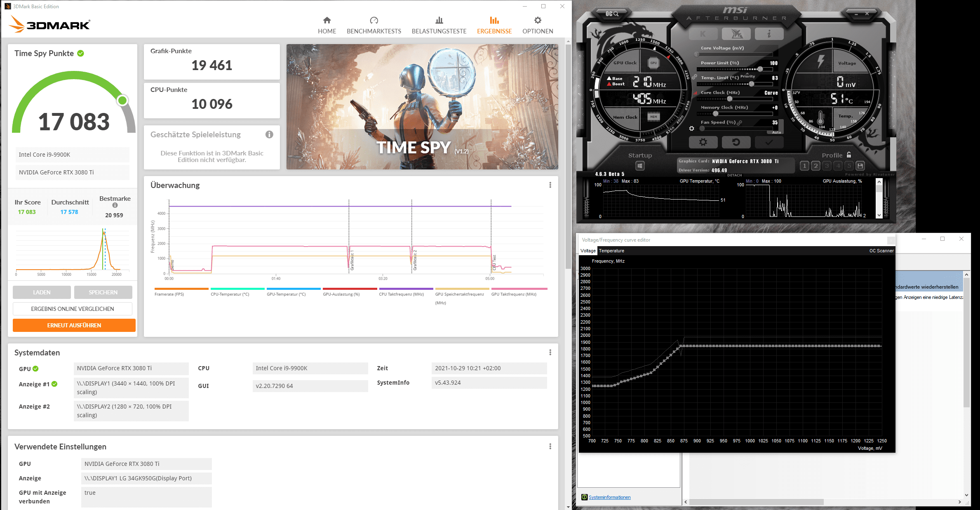This screenshot has width=980, height=510.
Task: Click the lightning bolt icon on voltage gauge
Action: click(x=821, y=61)
